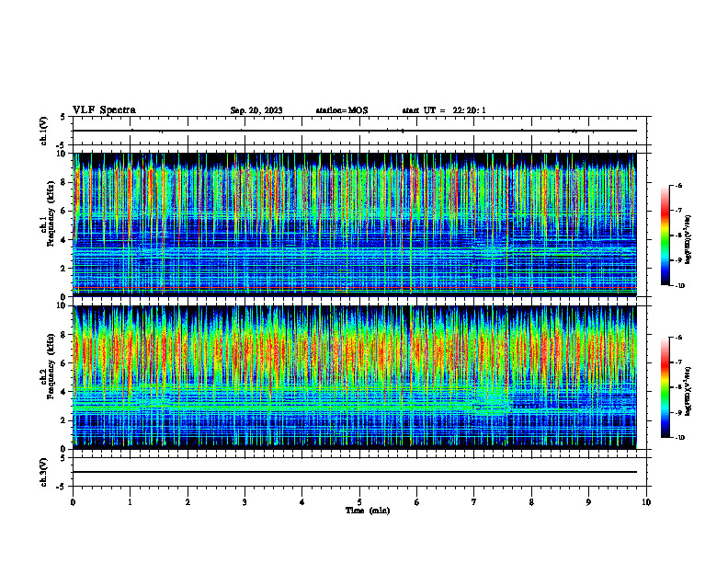
Task: Click time-axis tick label "7"
Action: [474, 502]
